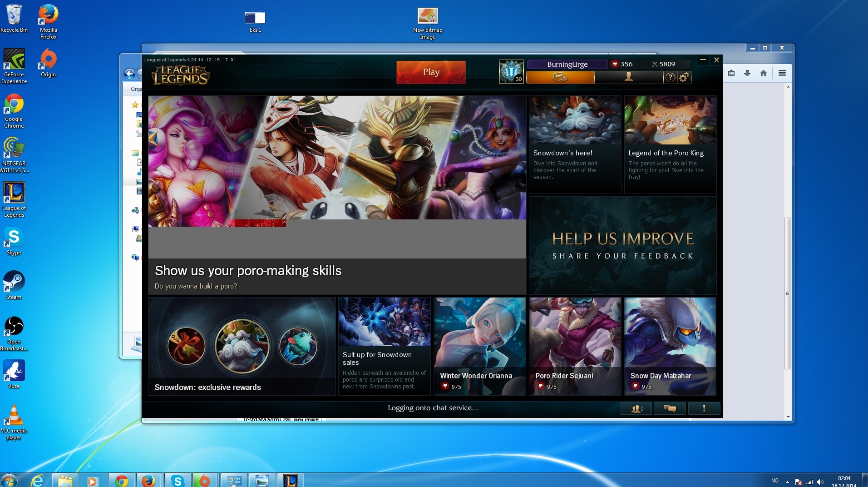Select the Google Chrome desktop shortcut

tap(14, 111)
